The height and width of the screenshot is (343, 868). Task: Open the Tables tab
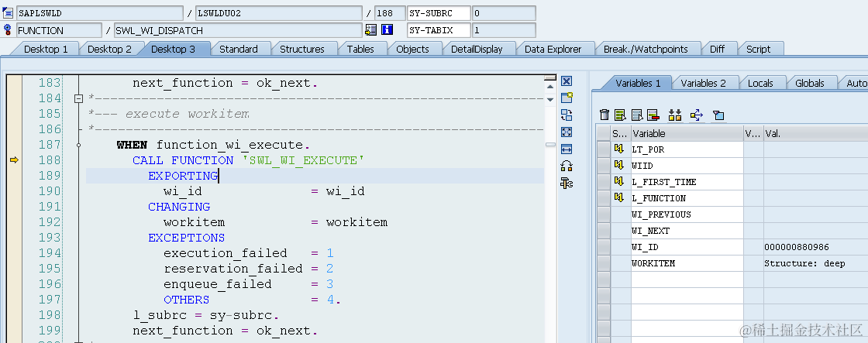[360, 49]
